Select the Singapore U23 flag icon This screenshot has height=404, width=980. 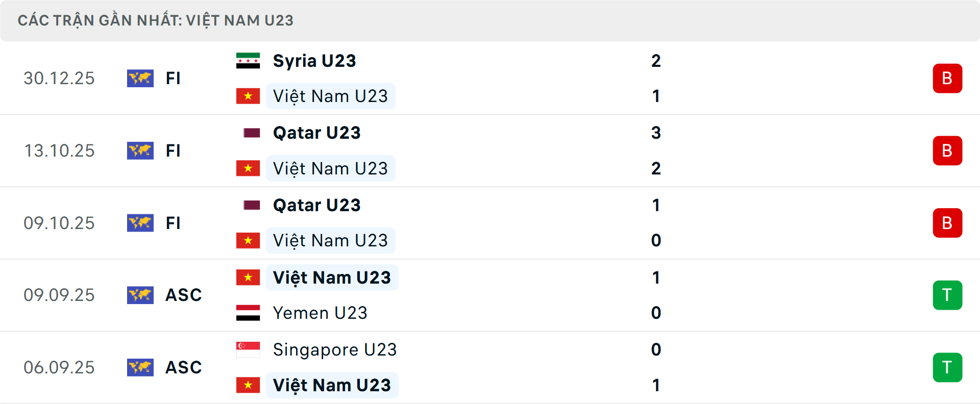(x=249, y=349)
